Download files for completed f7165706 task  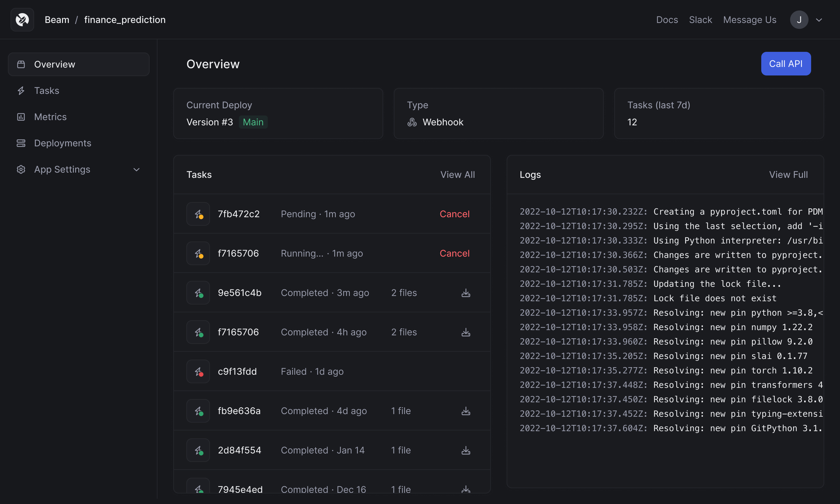[466, 332]
